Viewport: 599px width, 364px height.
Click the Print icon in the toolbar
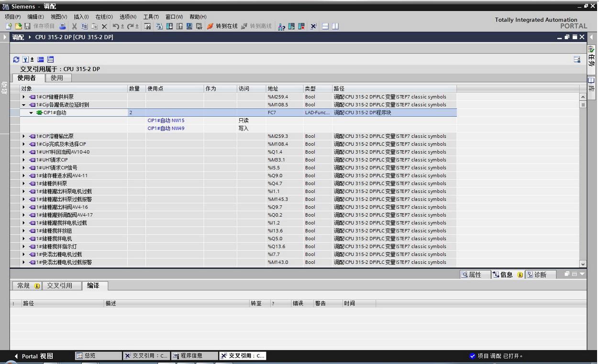tap(62, 26)
